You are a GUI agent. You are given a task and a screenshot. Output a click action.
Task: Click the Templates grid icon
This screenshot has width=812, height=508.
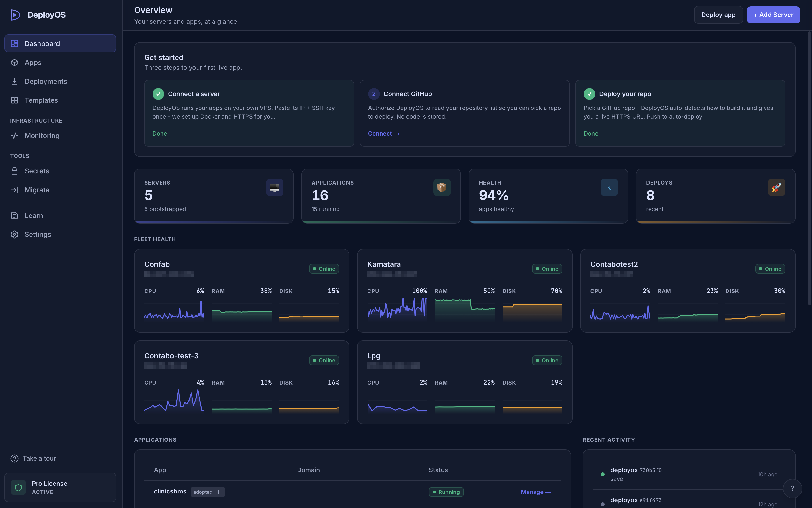tap(15, 100)
